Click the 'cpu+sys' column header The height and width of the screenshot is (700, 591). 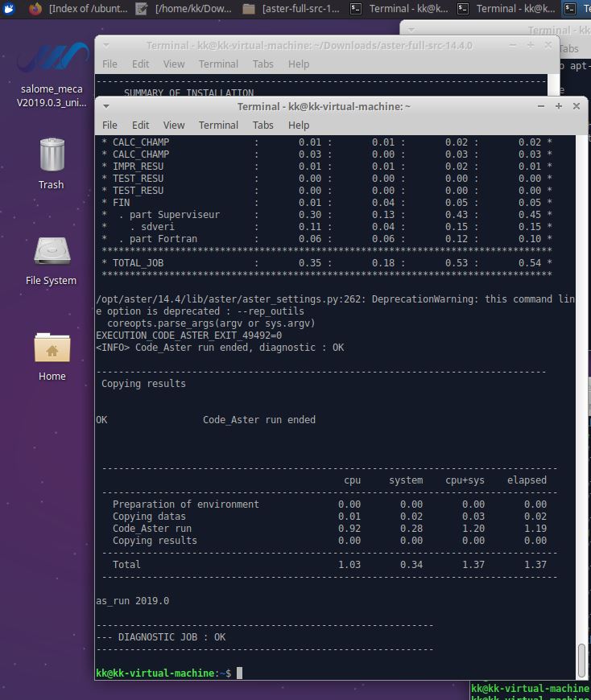point(465,480)
